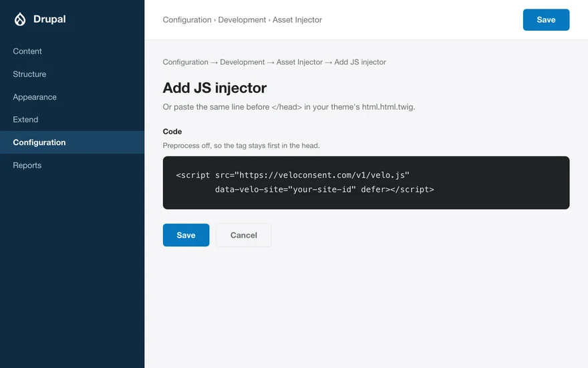The width and height of the screenshot is (588, 368).
Task: Click the html.html.twig description line
Action: (289, 107)
